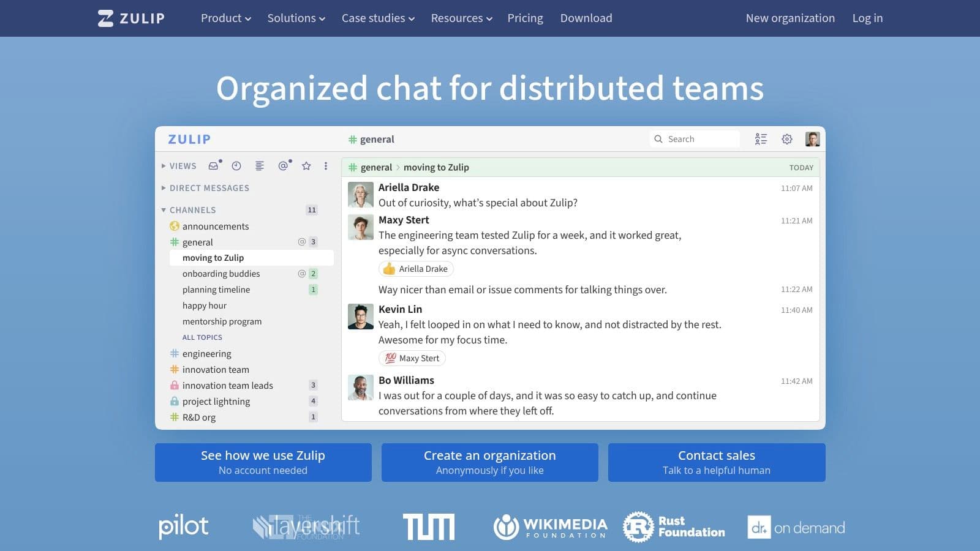The height and width of the screenshot is (551, 980).
Task: Click the starred messages star icon
Action: (x=306, y=166)
